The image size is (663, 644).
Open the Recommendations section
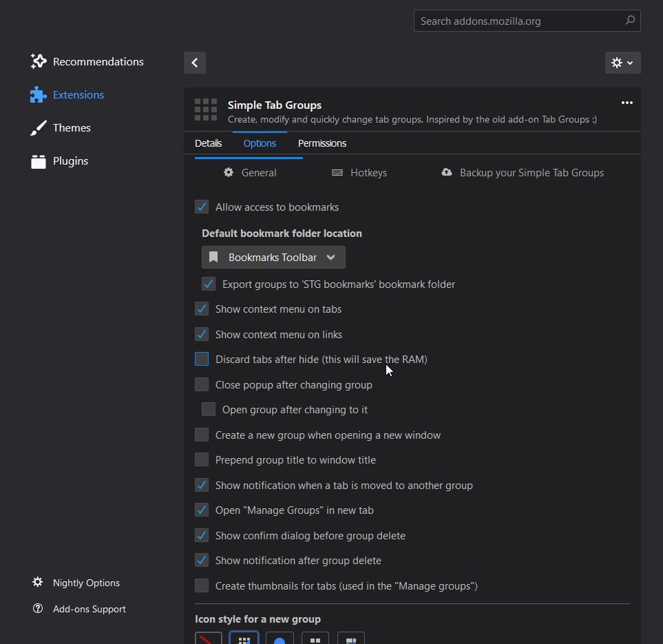(x=87, y=61)
